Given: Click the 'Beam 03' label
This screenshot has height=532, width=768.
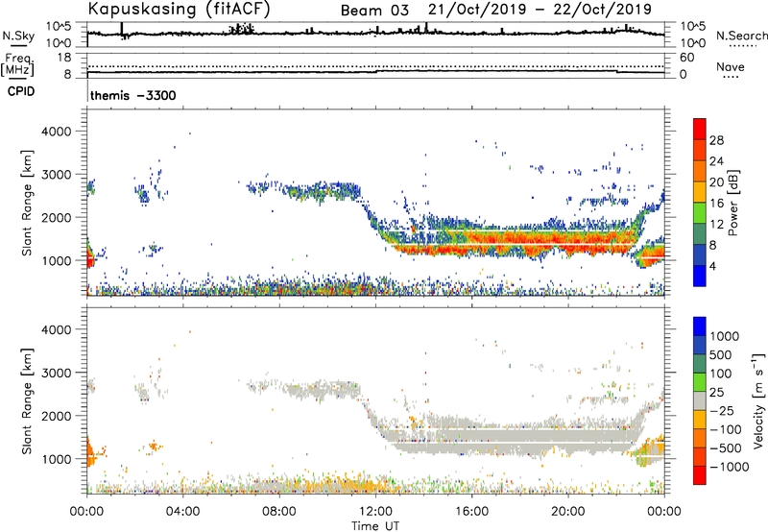Looking at the screenshot, I should coord(374,11).
